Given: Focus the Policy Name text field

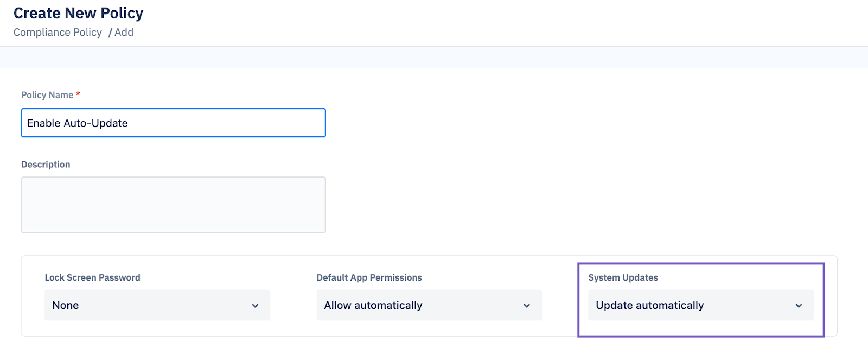Looking at the screenshot, I should 174,123.
